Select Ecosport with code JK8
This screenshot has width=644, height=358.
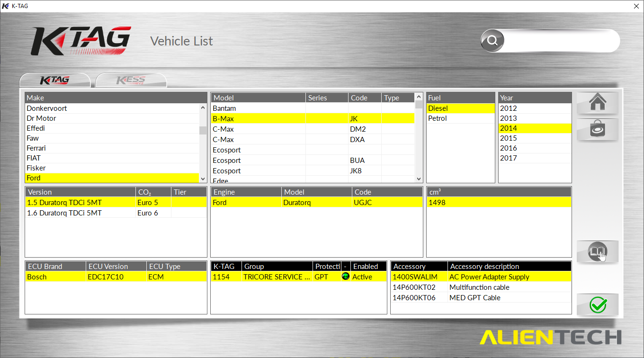[x=313, y=170]
